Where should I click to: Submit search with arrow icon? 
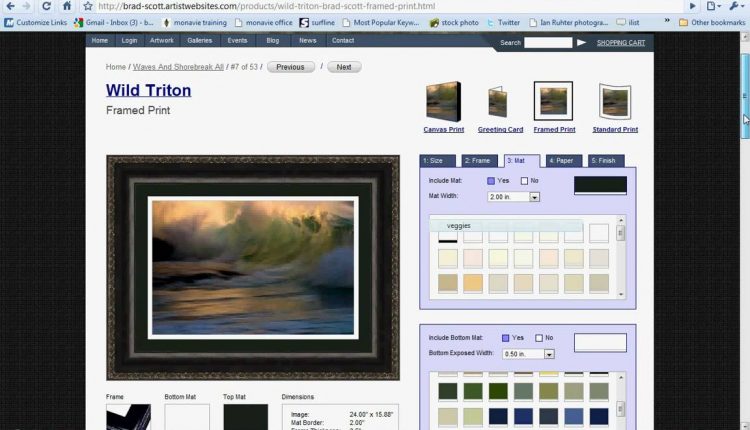pos(582,43)
